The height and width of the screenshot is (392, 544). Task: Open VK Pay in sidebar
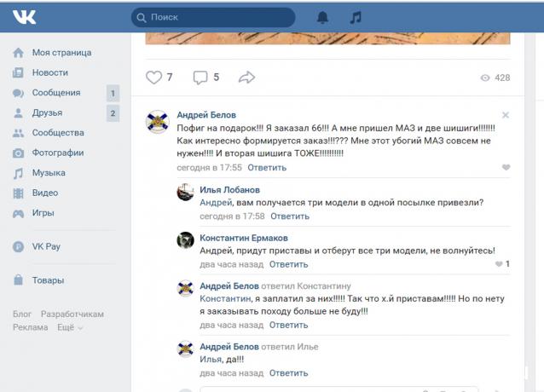[x=46, y=247]
